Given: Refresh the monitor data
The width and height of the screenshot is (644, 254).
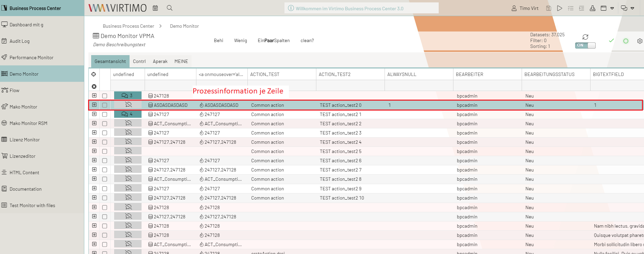Looking at the screenshot, I should [585, 37].
